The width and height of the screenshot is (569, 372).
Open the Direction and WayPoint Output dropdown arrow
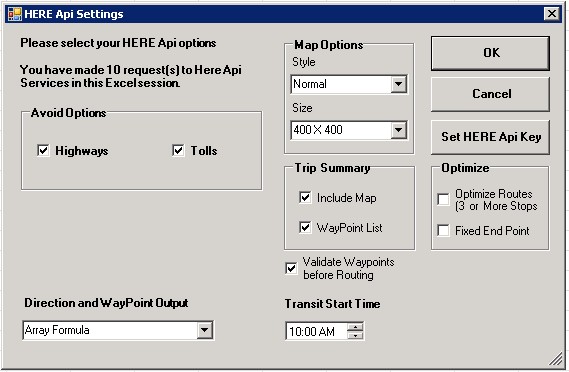point(205,330)
